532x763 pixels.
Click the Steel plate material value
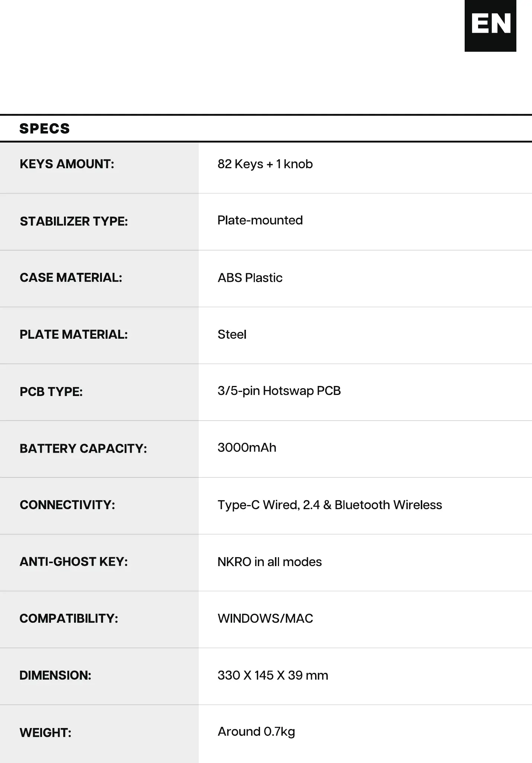(232, 335)
